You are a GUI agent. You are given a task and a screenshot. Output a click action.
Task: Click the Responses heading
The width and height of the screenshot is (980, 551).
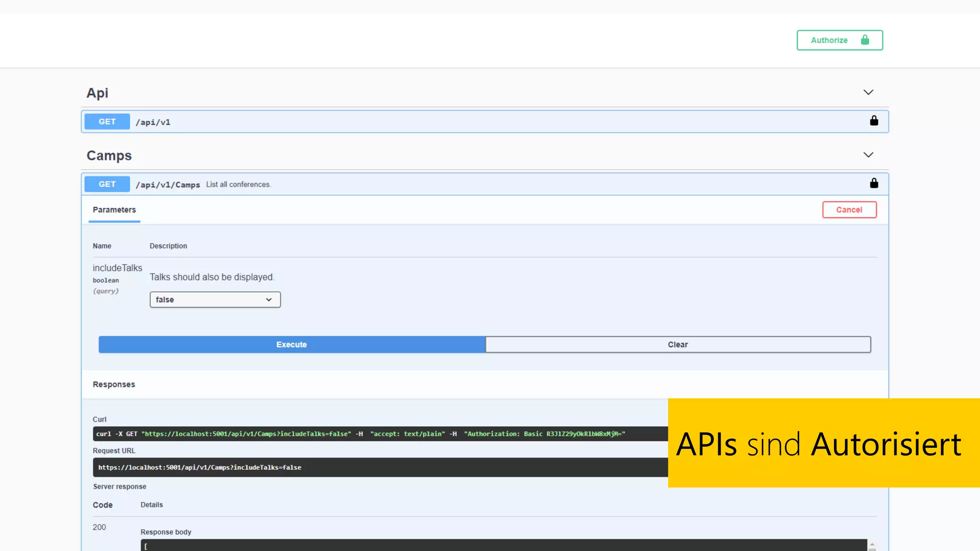114,385
